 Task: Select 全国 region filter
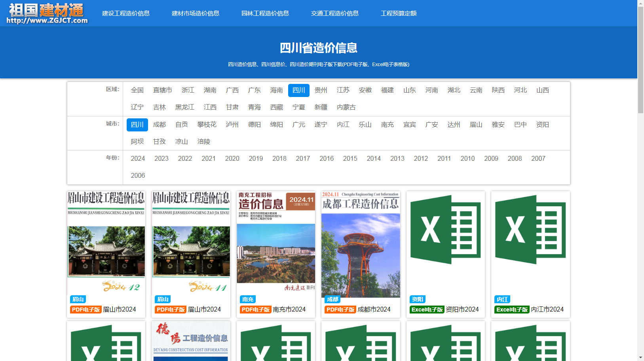pos(137,90)
